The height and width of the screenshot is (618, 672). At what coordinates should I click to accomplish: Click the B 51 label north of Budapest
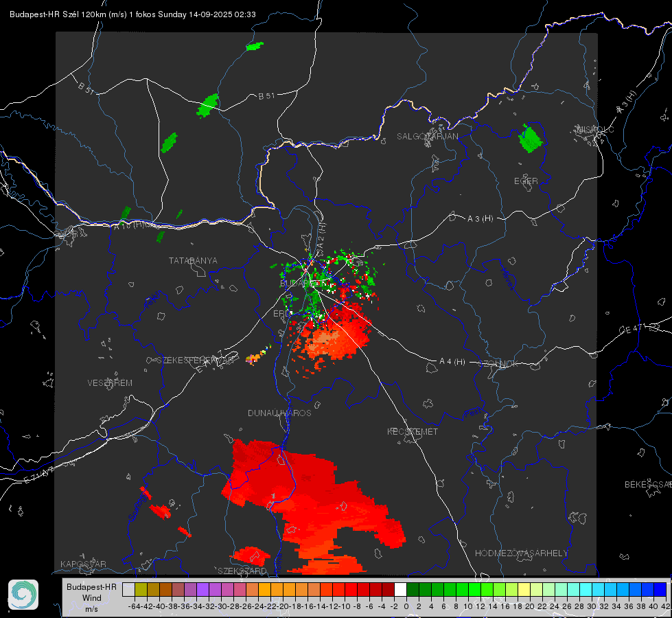266,96
